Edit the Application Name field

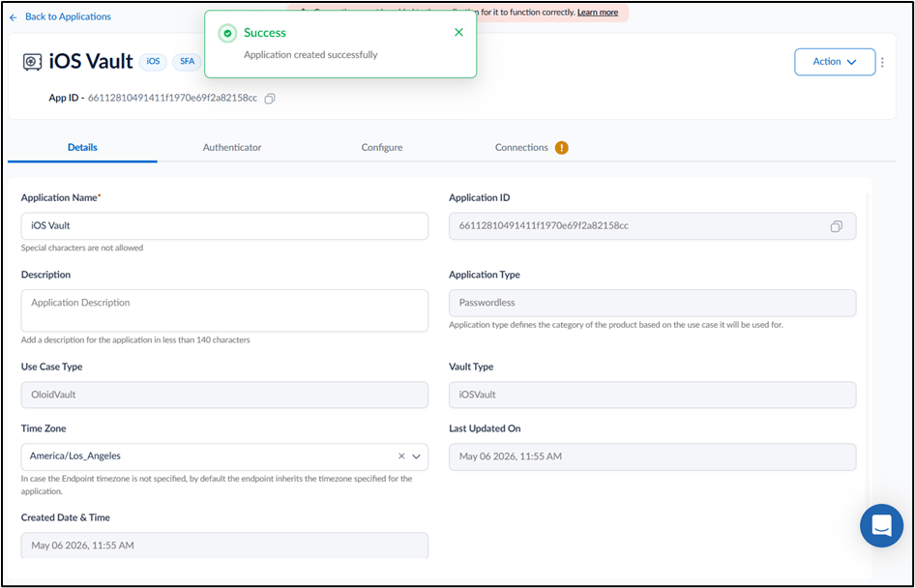(224, 225)
